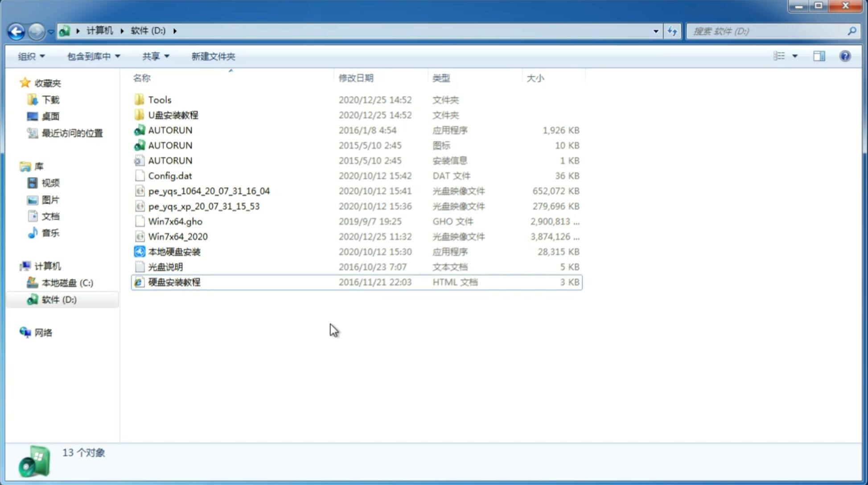Open Win7x64_2020 disc image file
This screenshot has height=485, width=868.
point(178,236)
